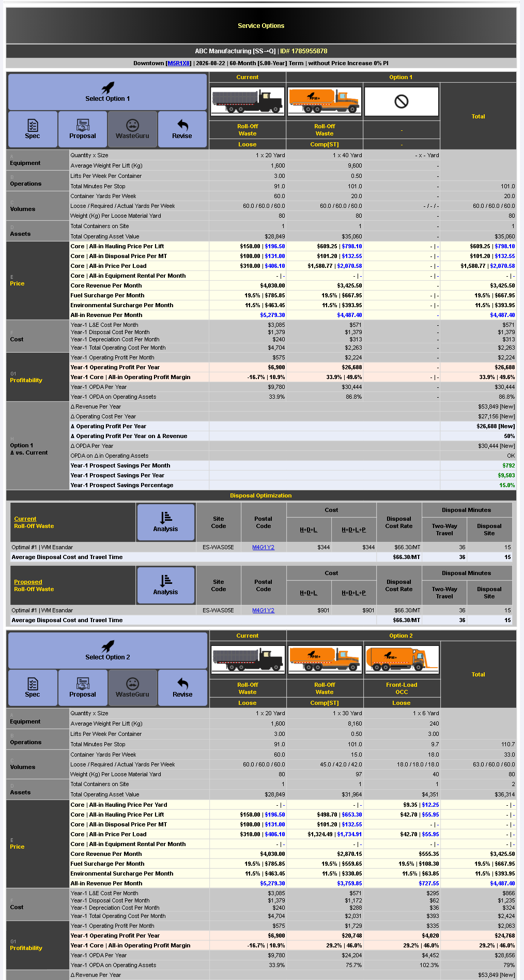Click Optimal #1 | WM Esandar in Current table

click(42, 547)
